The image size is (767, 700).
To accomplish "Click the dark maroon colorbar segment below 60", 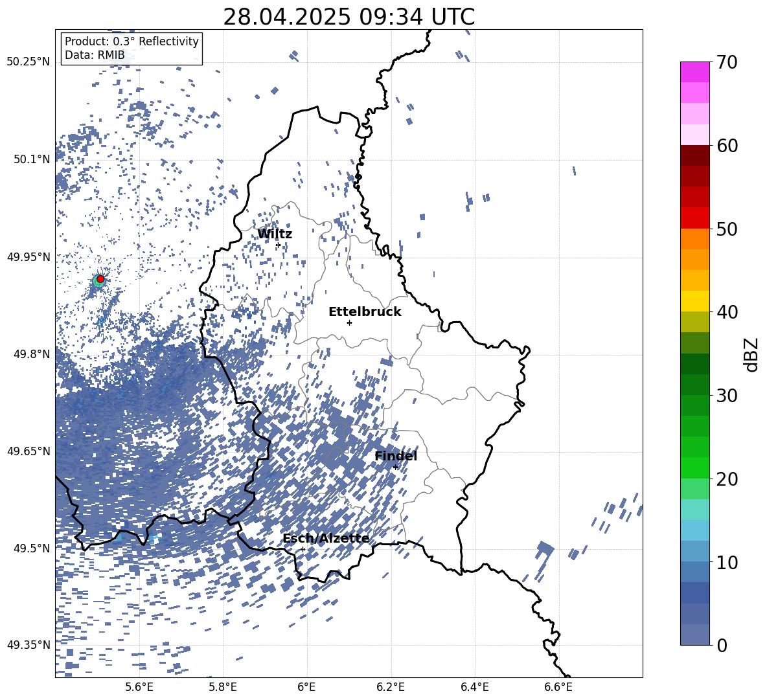I will pyautogui.click(x=694, y=155).
